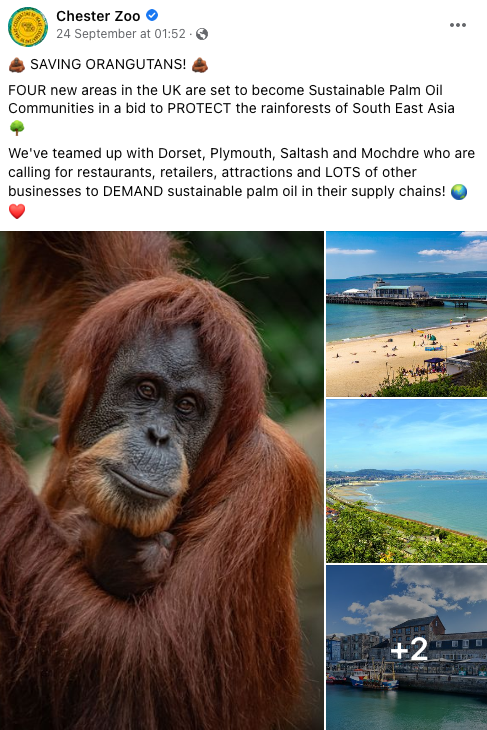The image size is (487, 730).
Task: Click the globe Public audience icon
Action: click(x=202, y=34)
